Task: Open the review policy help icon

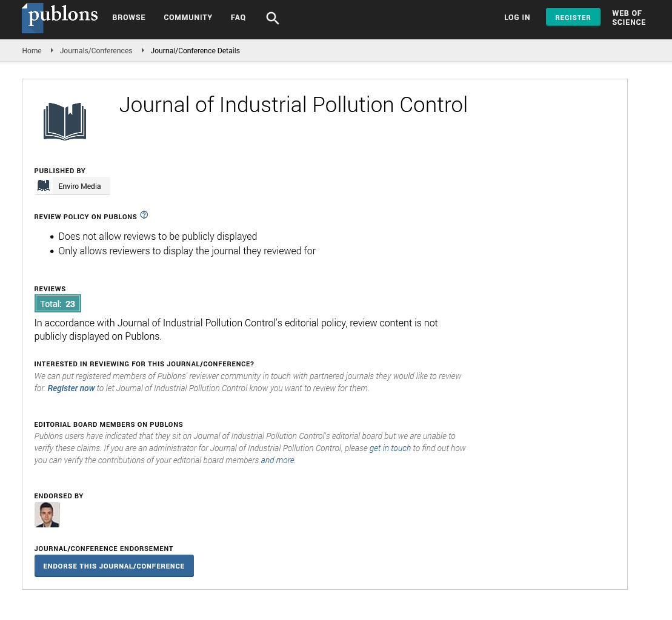Action: (x=144, y=215)
